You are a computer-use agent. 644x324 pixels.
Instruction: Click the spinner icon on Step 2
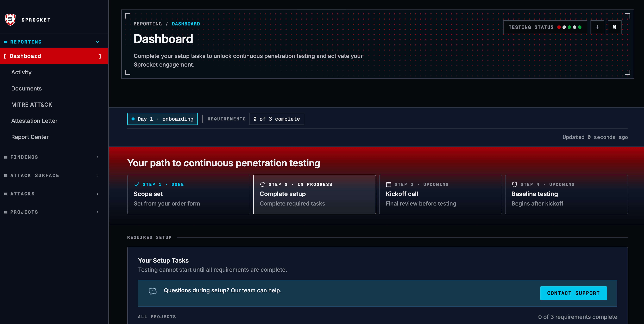pos(262,184)
